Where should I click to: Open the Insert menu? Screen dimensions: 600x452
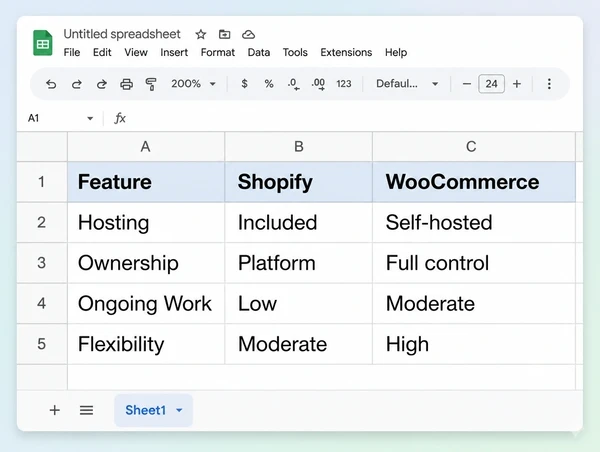click(x=174, y=52)
